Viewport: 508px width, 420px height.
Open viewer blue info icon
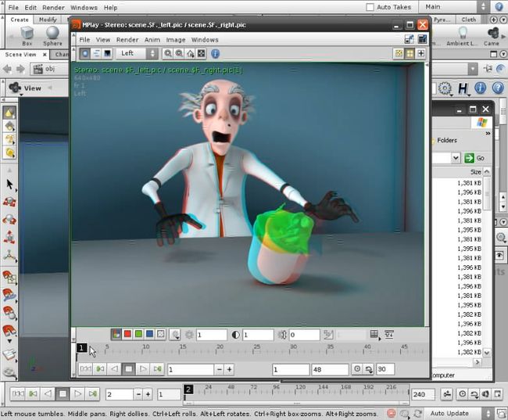480,88
